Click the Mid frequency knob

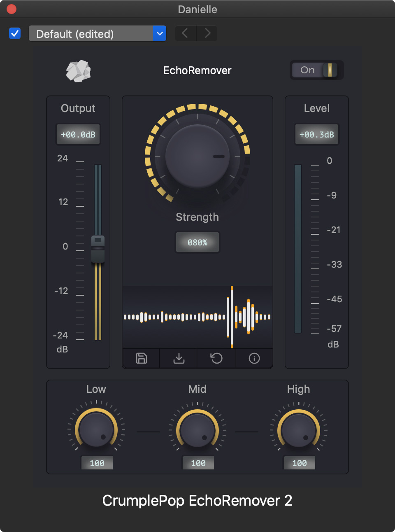(x=197, y=430)
